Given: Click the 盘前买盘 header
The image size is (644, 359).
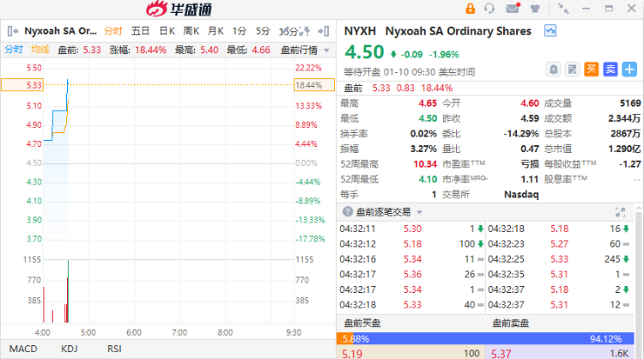Looking at the screenshot, I should coord(361,323).
